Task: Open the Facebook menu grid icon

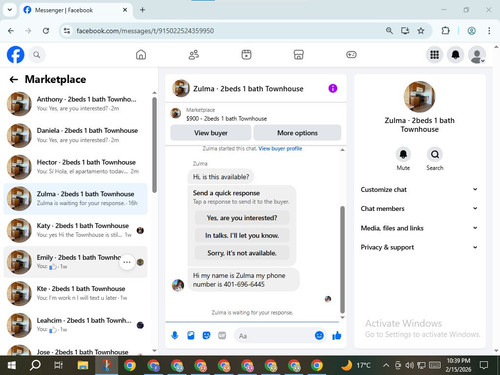Action: click(x=434, y=55)
